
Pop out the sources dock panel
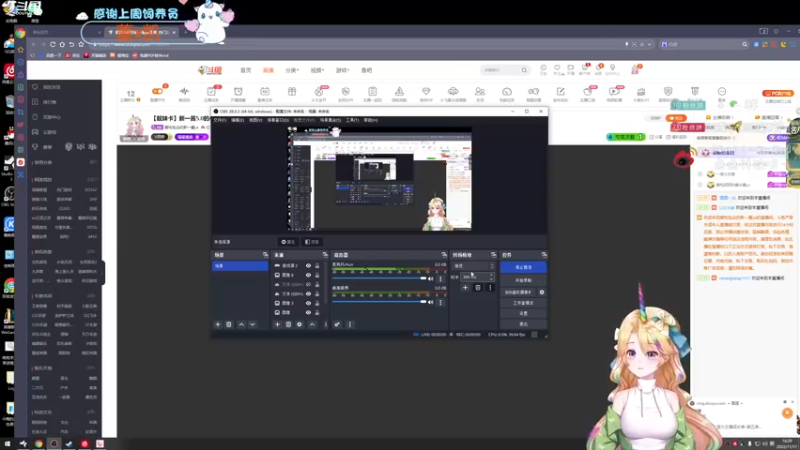[325, 255]
